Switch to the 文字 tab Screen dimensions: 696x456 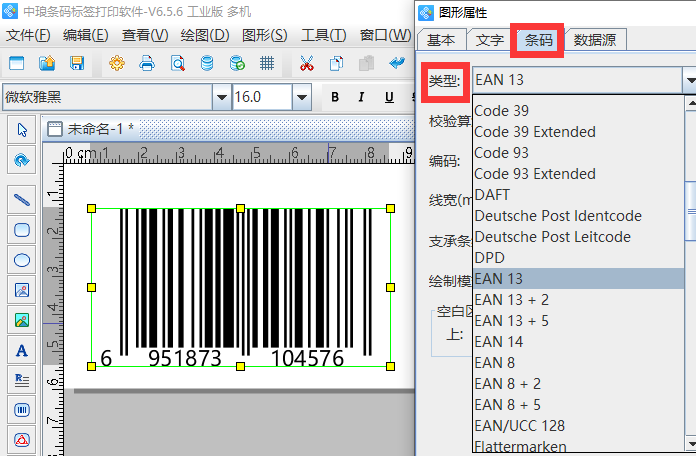tap(490, 40)
